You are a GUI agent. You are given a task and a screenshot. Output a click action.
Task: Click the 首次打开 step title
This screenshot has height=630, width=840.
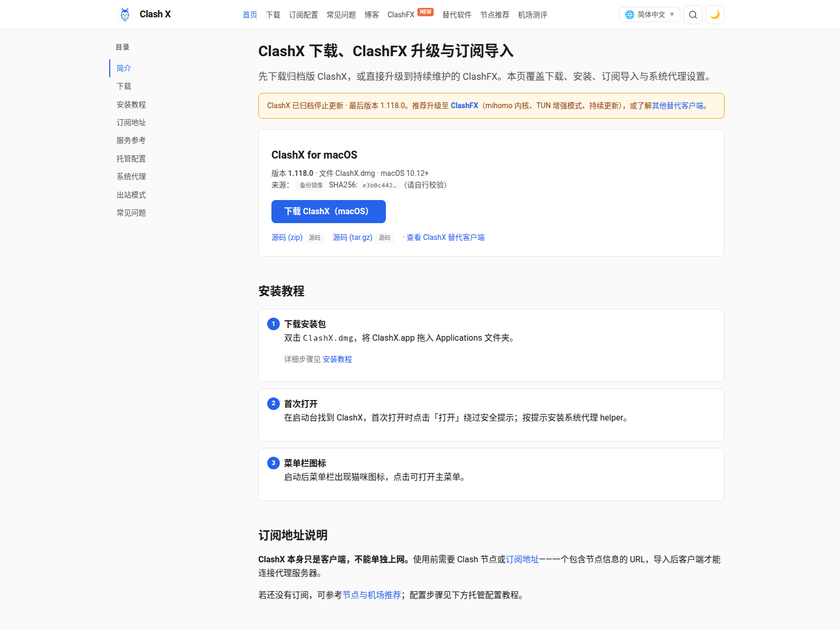301,404
